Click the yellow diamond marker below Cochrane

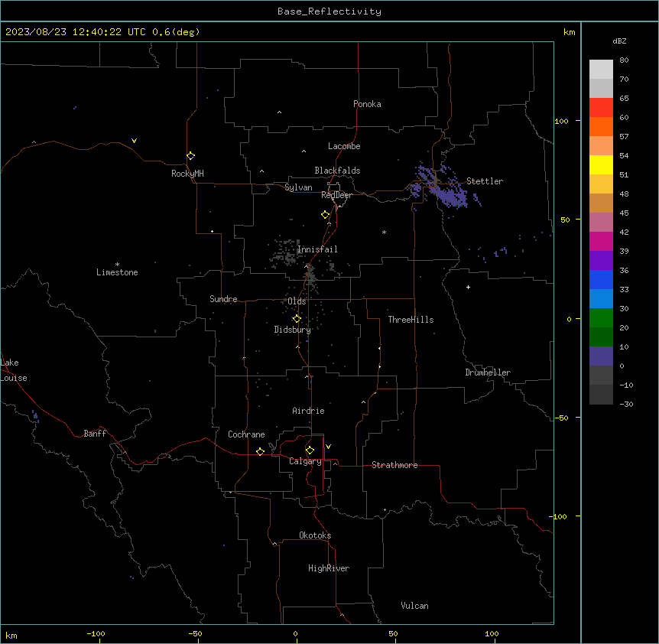click(x=260, y=451)
